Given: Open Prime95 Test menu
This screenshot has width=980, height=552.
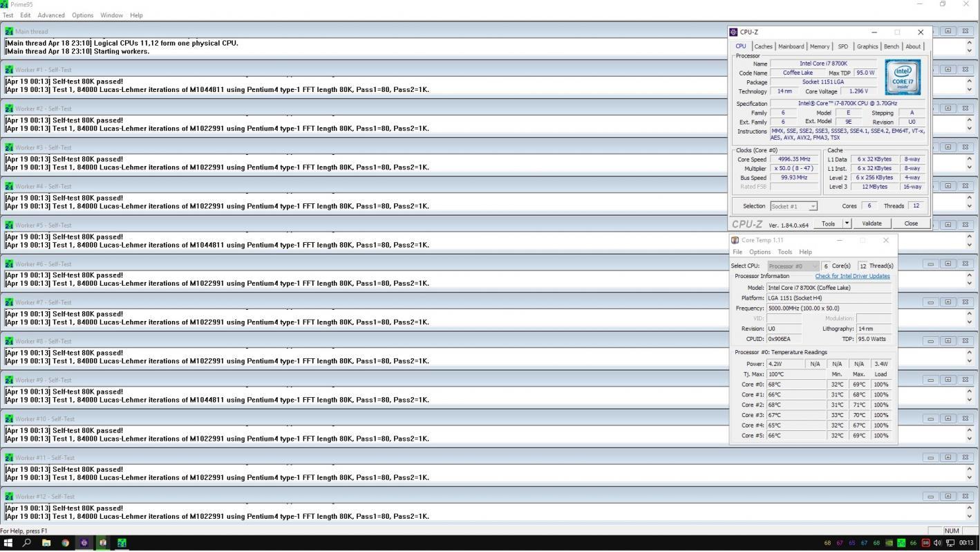Looking at the screenshot, I should coord(8,15).
